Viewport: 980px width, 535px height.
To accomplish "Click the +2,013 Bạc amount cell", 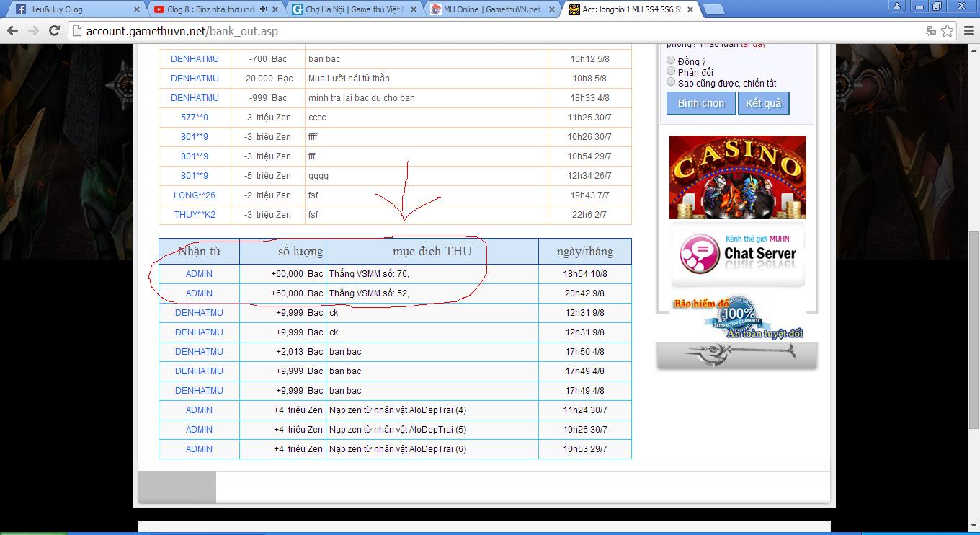I will 282,351.
